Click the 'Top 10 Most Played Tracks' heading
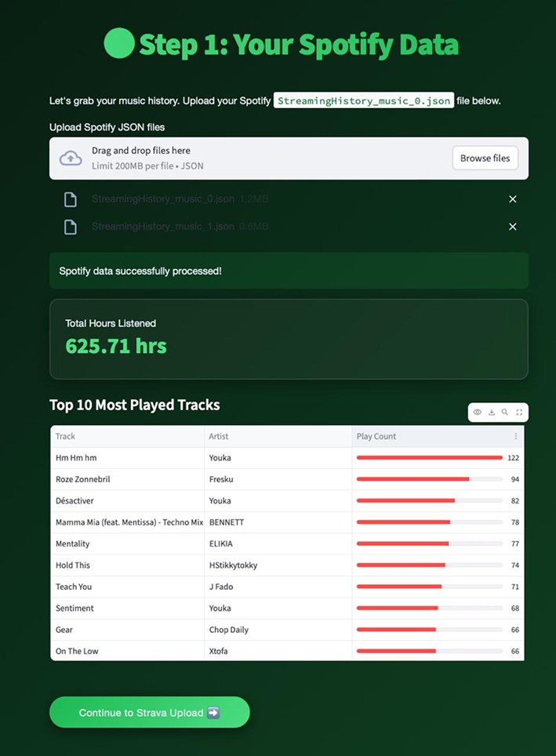The image size is (556, 756). point(135,405)
